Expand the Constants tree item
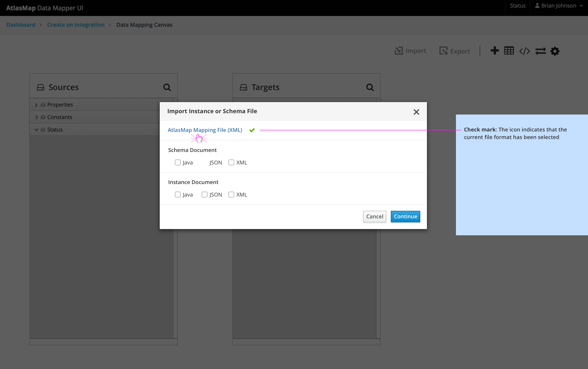 pyautogui.click(x=36, y=117)
